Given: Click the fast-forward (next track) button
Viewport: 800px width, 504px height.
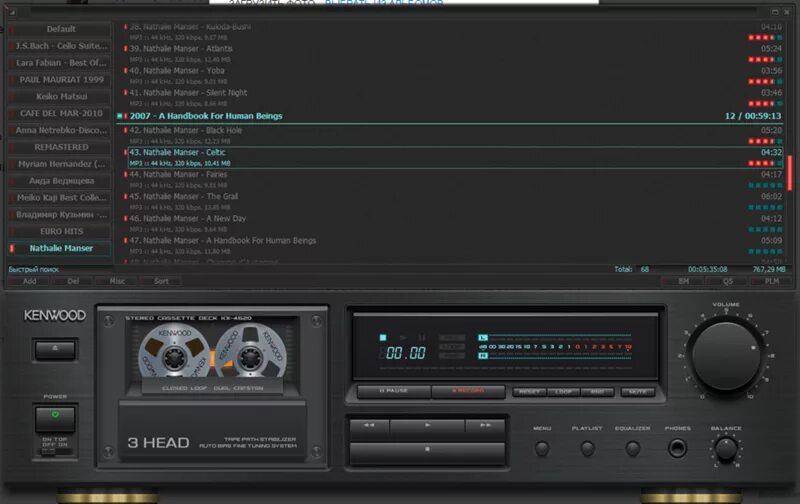Looking at the screenshot, I should pyautogui.click(x=485, y=425).
